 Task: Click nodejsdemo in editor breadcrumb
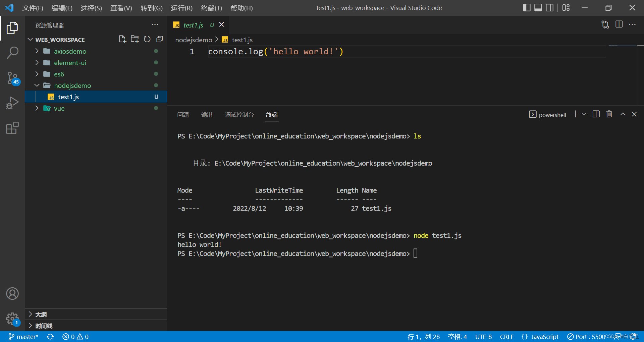(x=194, y=40)
